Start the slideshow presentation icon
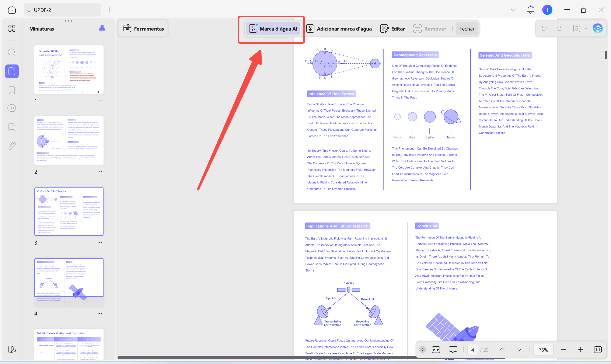The height and width of the screenshot is (364, 611). click(x=453, y=350)
